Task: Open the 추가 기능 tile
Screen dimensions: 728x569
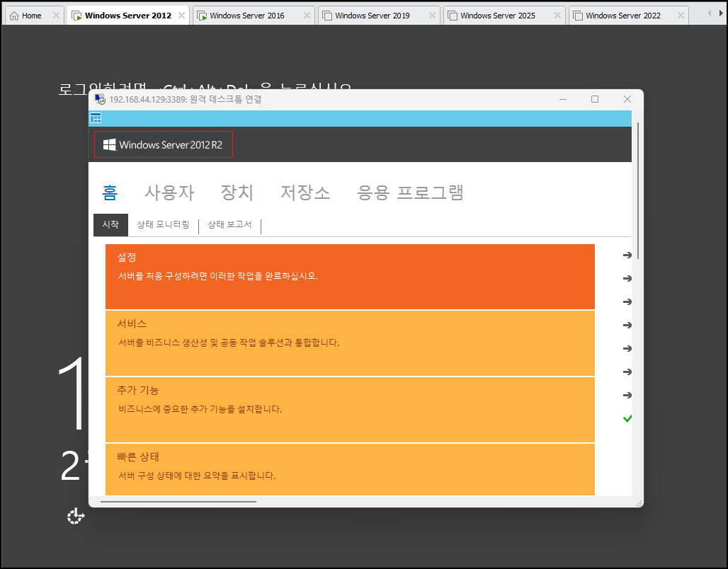Action: point(350,410)
